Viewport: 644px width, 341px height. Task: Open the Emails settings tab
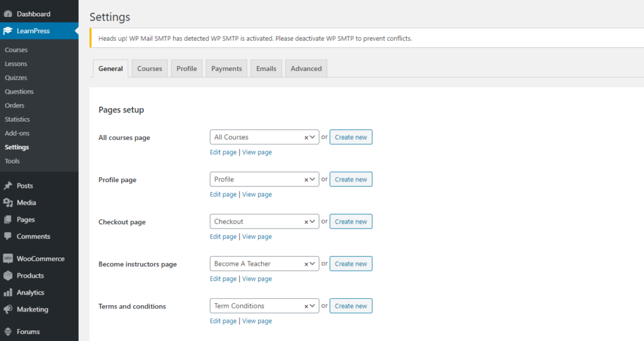(266, 69)
